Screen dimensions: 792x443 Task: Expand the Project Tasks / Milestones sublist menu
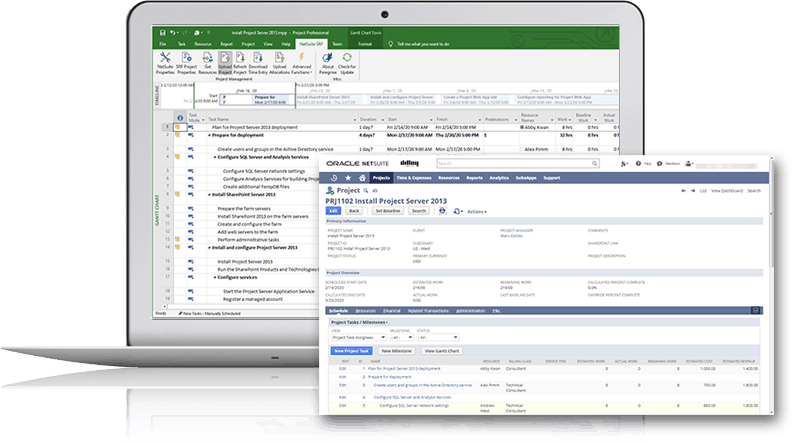coord(359,322)
